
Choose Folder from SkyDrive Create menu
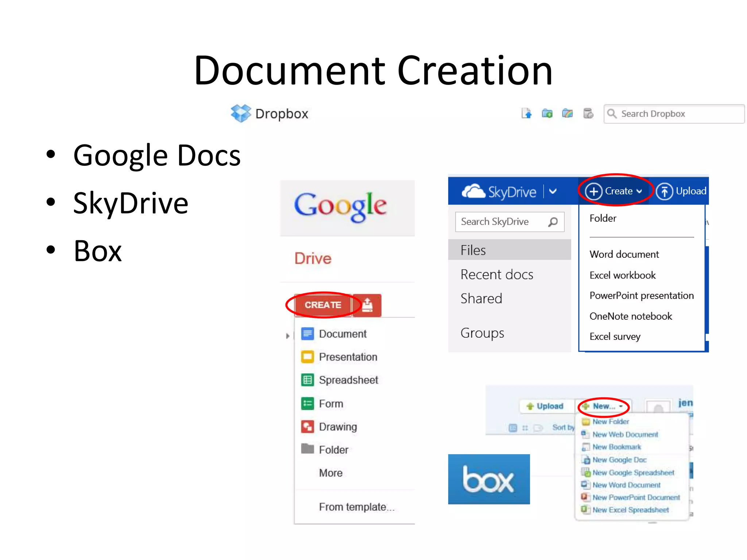(x=603, y=218)
